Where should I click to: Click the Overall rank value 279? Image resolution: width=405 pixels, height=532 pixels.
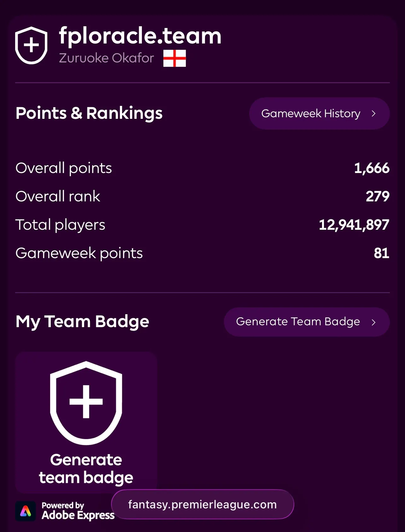[x=378, y=196]
